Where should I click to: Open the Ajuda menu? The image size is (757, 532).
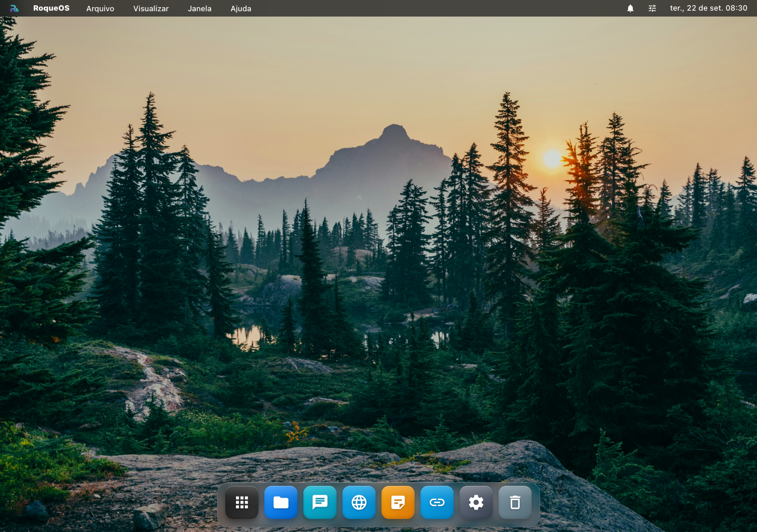point(241,8)
